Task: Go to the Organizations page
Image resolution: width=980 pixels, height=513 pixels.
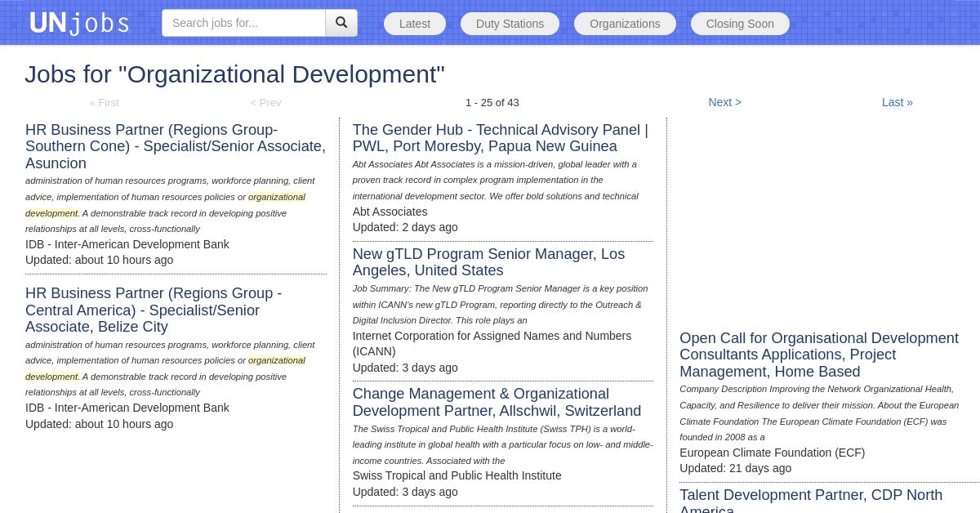Action: tap(625, 24)
